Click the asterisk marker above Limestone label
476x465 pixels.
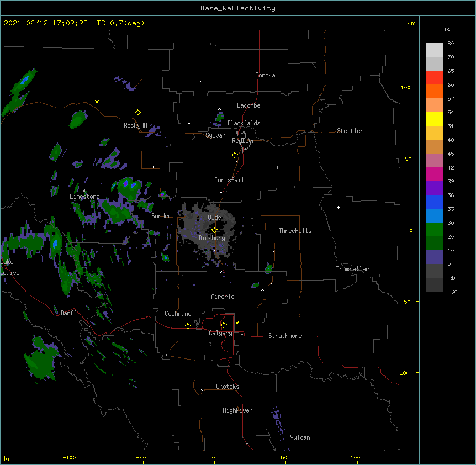coord(85,191)
